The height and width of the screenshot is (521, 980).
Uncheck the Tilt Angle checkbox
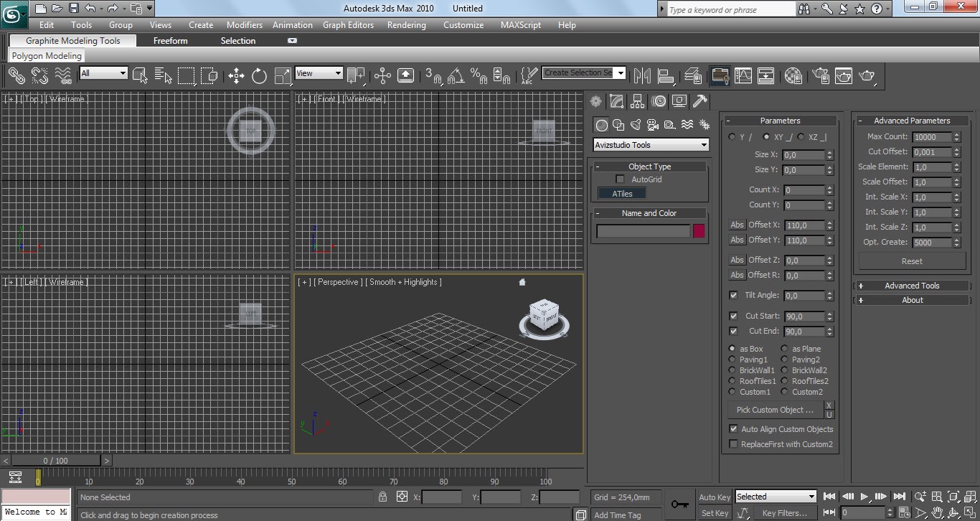[733, 295]
